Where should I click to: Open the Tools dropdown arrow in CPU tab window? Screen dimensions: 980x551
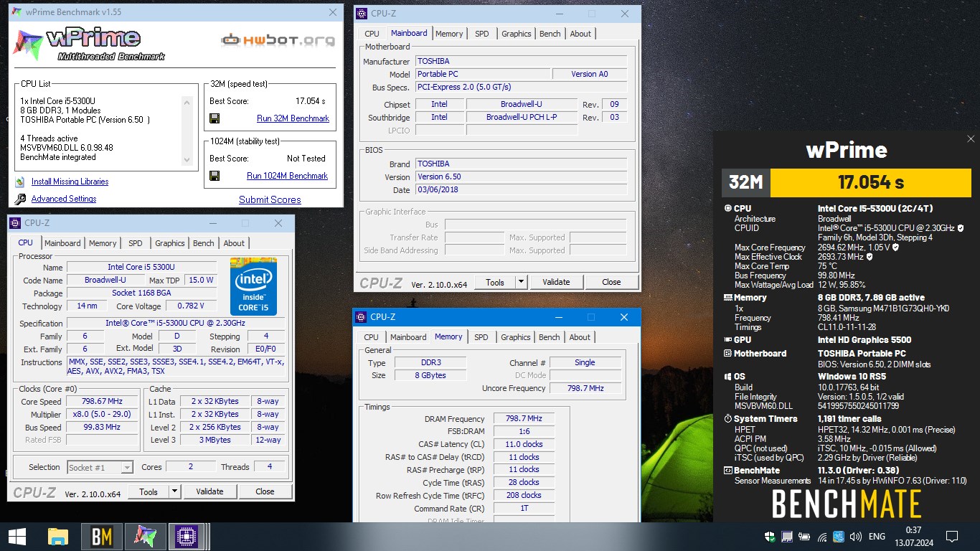(174, 491)
